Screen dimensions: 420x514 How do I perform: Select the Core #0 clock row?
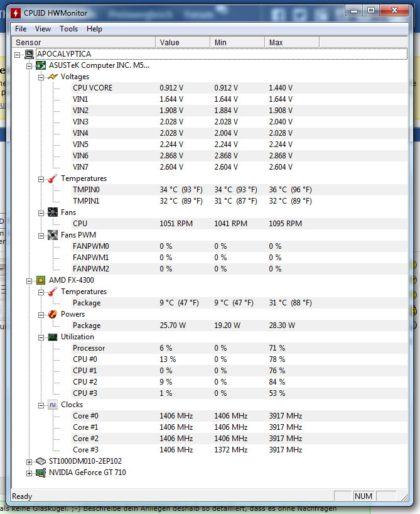[x=239, y=416]
